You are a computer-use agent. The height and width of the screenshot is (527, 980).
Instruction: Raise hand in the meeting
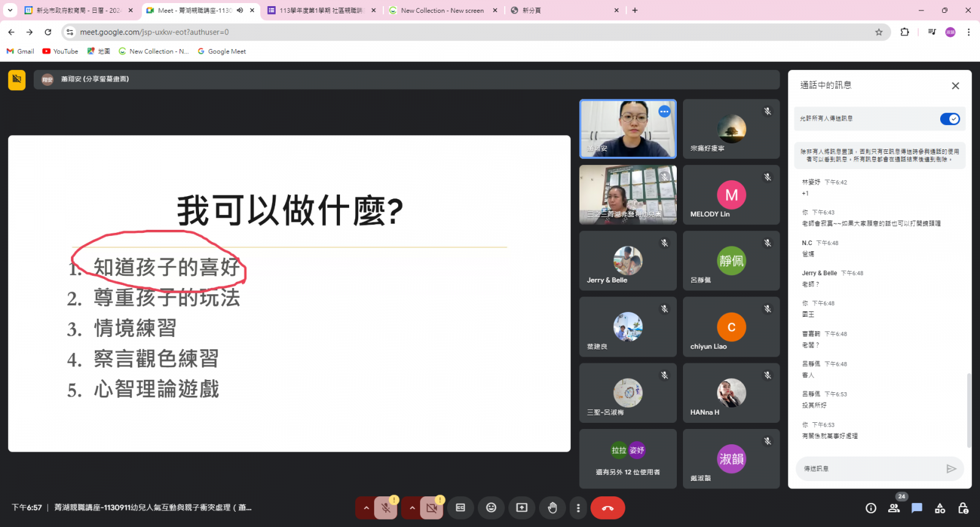[552, 507]
